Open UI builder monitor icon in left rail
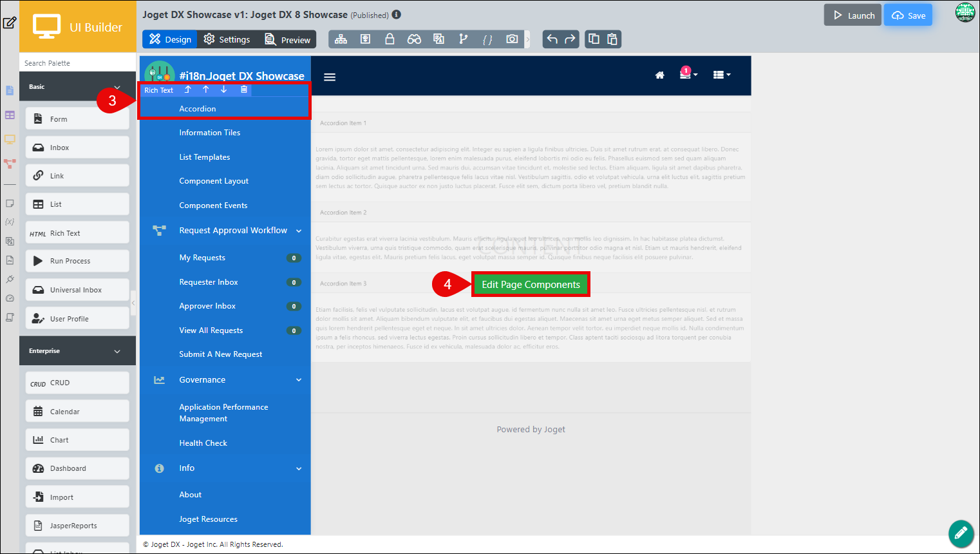Screen dimensions: 980x554 tap(10, 139)
